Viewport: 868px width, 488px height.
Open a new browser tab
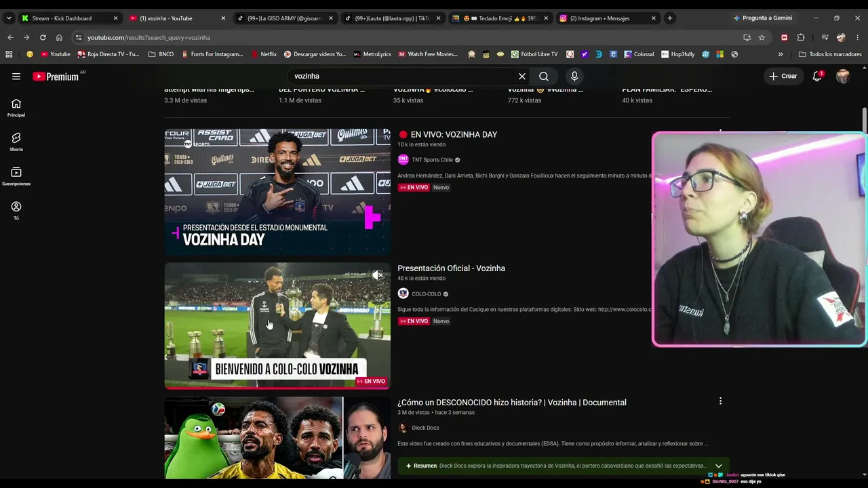click(x=670, y=18)
